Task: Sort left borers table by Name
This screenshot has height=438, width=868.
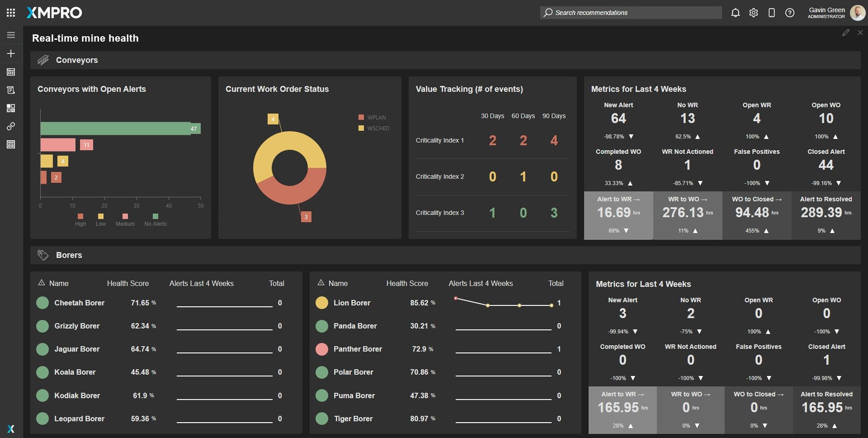Action: click(x=58, y=283)
